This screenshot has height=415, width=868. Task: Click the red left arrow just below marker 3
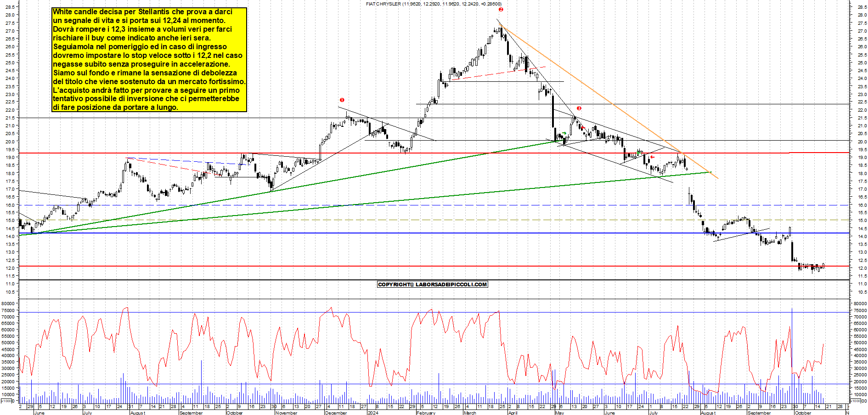coord(582,128)
